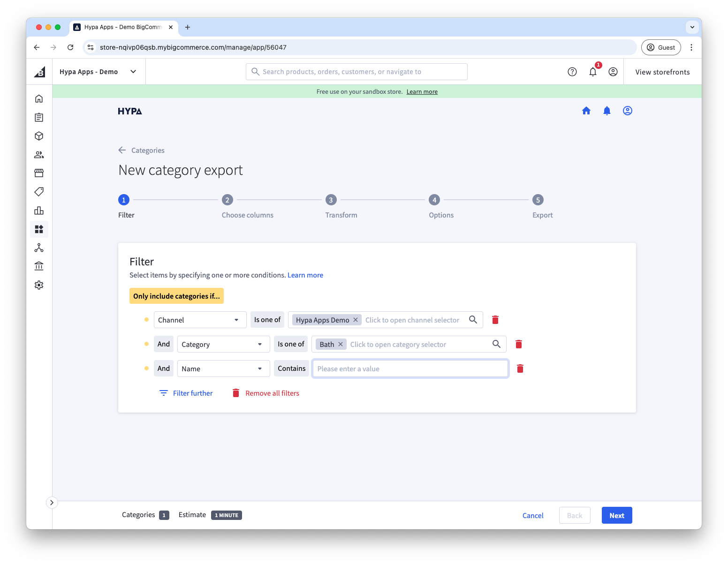Open the Hypa notification bell
Viewport: 728px width, 564px height.
[607, 111]
